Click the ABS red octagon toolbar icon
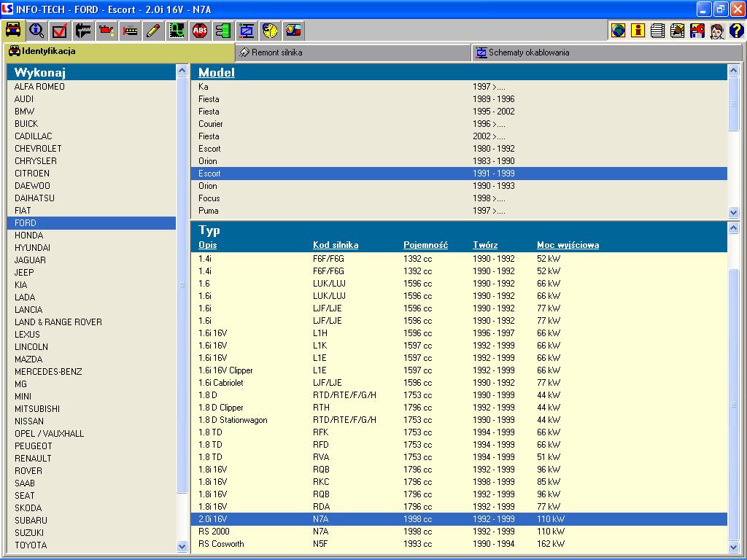 (200, 31)
